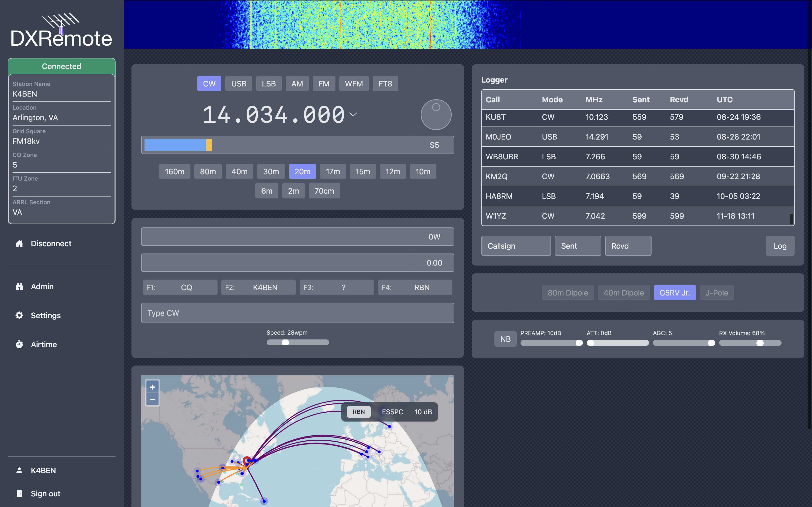The image size is (812, 507).
Task: Click the Callsign input field
Action: [516, 246]
